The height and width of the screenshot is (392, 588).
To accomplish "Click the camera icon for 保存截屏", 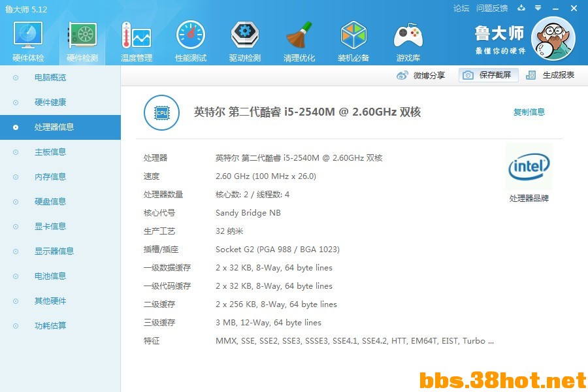I will (x=468, y=75).
